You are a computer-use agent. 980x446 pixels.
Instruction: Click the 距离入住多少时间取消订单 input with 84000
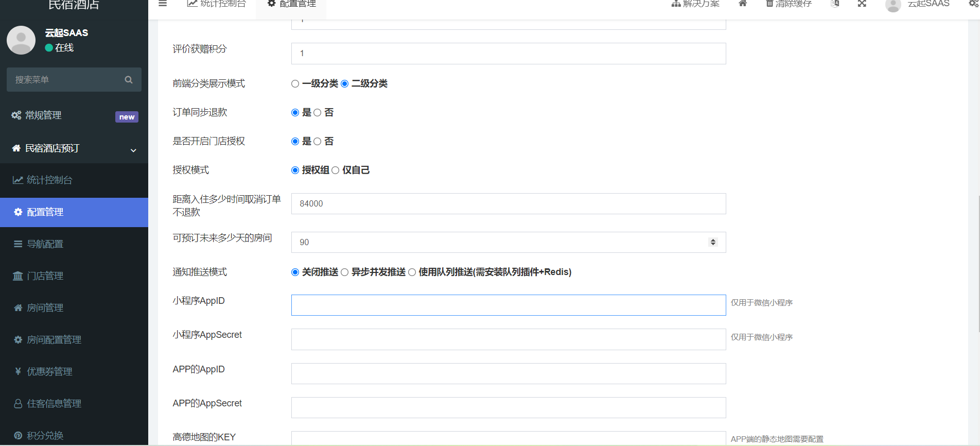pyautogui.click(x=509, y=204)
